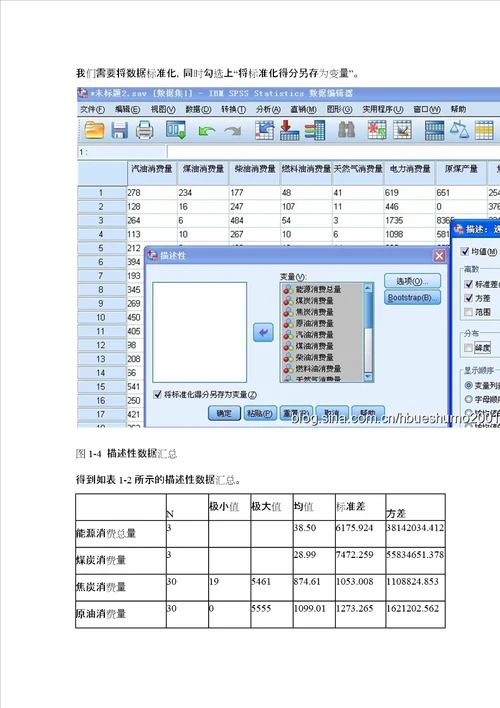Screen dimensions: 500x708
Task: Click the Go to case toolbar icon
Action: 264,130
